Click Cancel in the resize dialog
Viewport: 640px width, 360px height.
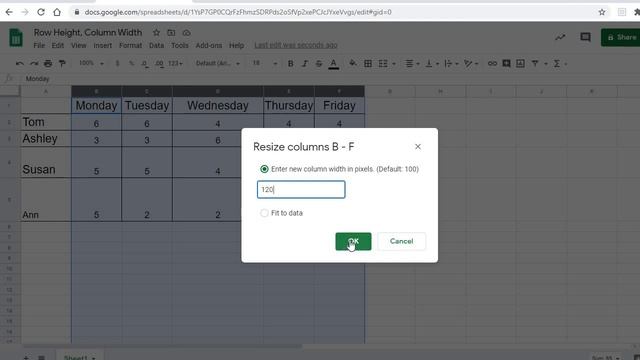point(401,241)
